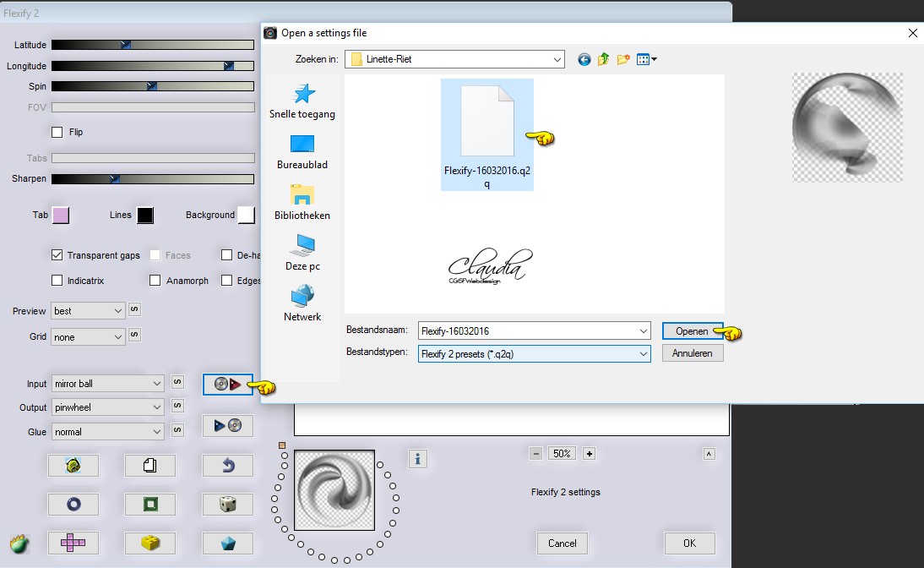Click the pink cross cube-net button
The image size is (924, 568).
pyautogui.click(x=73, y=543)
